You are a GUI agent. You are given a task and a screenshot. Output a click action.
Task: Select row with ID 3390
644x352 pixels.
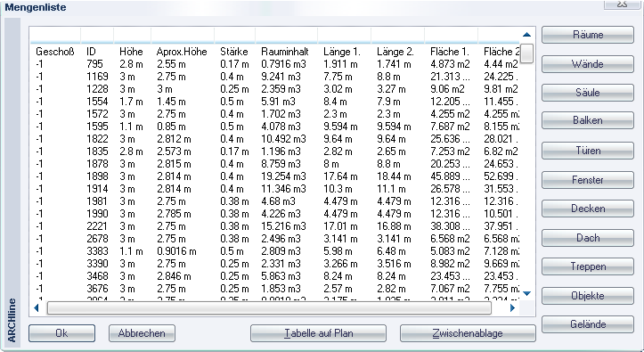(274, 264)
